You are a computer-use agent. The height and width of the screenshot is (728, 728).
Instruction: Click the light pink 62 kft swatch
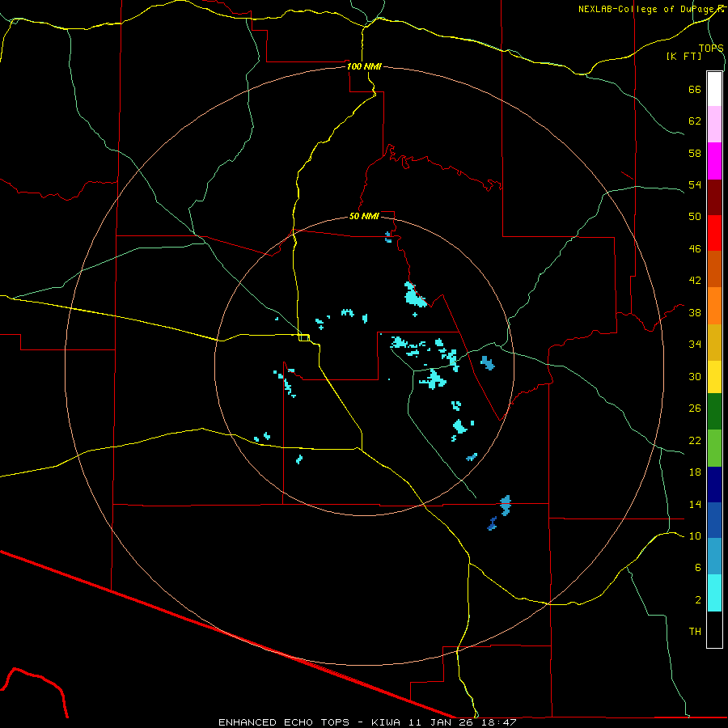point(714,124)
